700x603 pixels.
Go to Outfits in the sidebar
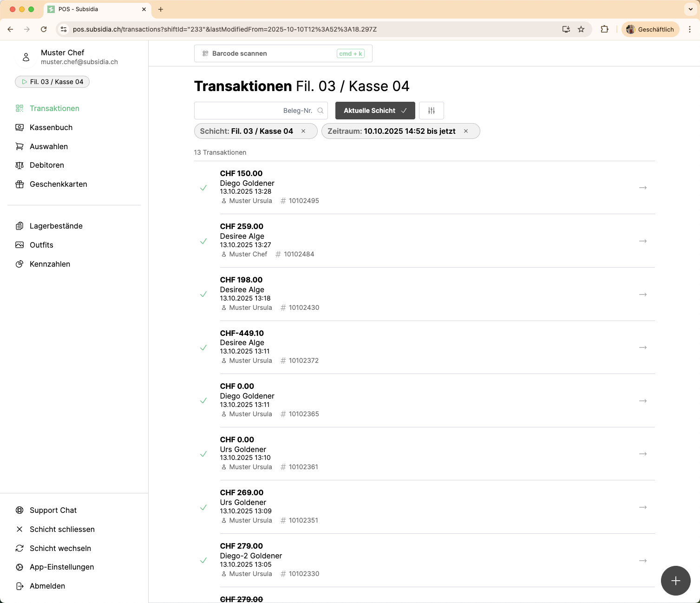41,245
